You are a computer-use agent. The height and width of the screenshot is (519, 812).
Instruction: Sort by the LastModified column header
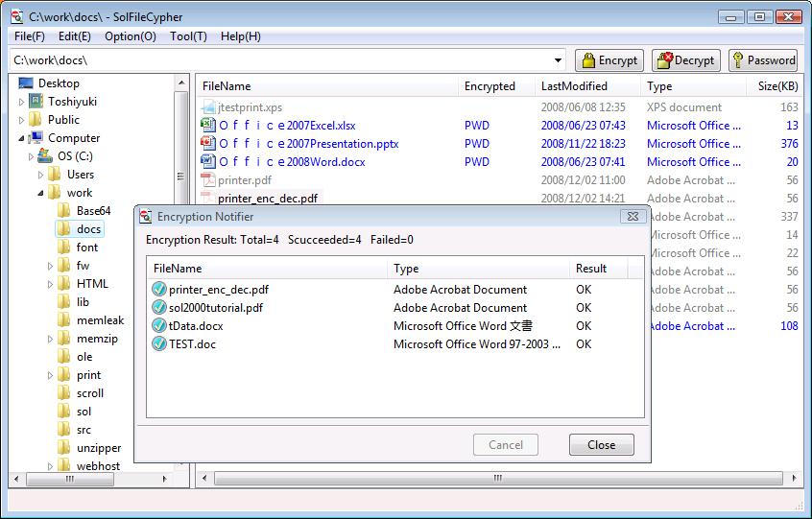(587, 86)
